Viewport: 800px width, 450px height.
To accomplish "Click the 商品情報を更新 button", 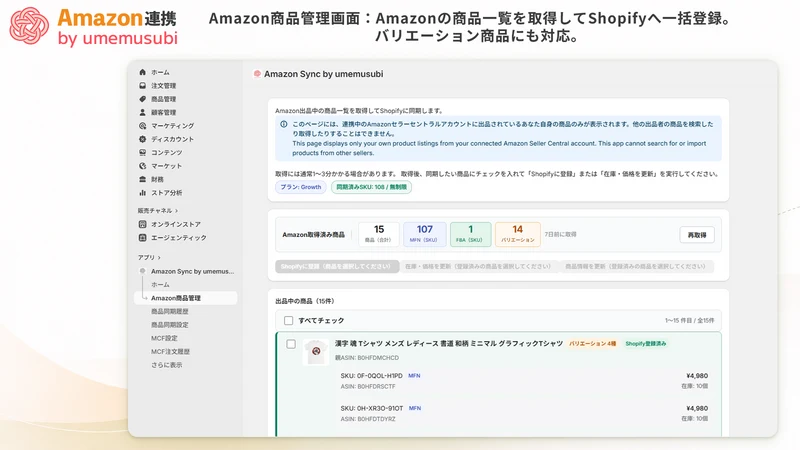I will 635,266.
